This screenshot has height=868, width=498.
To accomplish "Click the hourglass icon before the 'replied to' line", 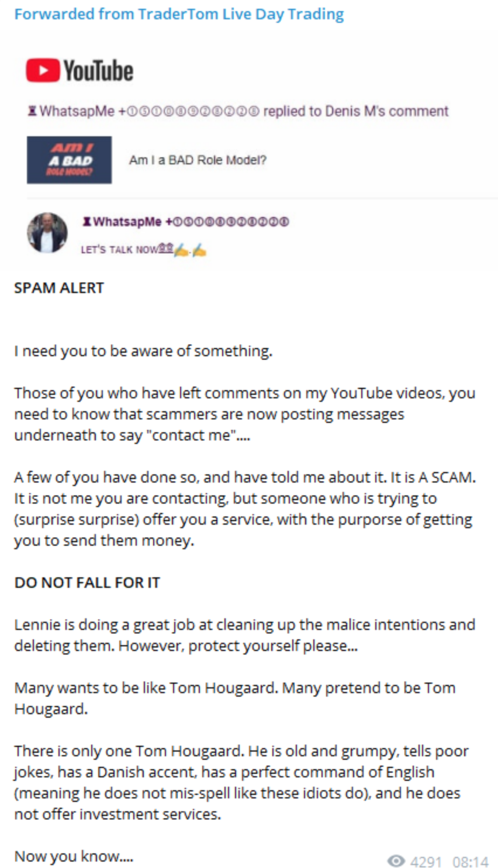I will coord(33,111).
